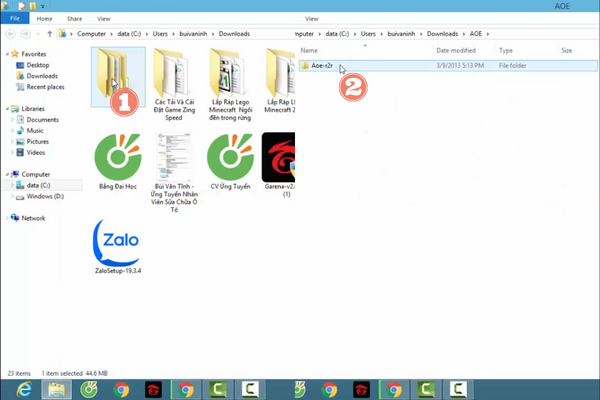Click the Up arrow navigation button
The height and width of the screenshot is (400, 600).
(49, 34)
